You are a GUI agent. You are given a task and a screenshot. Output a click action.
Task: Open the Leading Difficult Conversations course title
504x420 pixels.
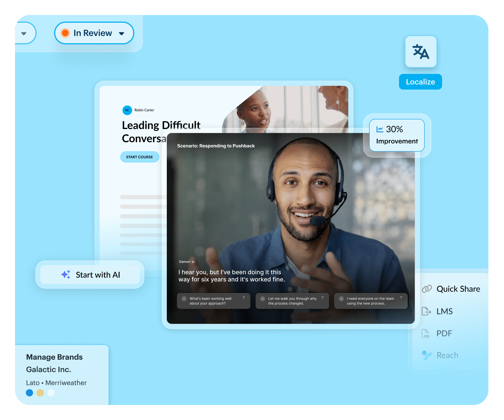[x=161, y=132]
